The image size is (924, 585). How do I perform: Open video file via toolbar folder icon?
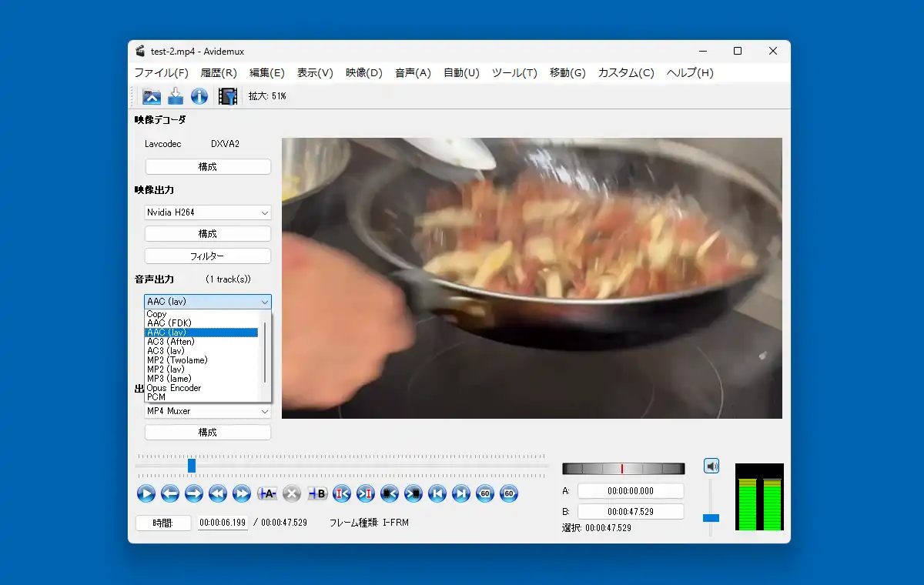click(152, 96)
